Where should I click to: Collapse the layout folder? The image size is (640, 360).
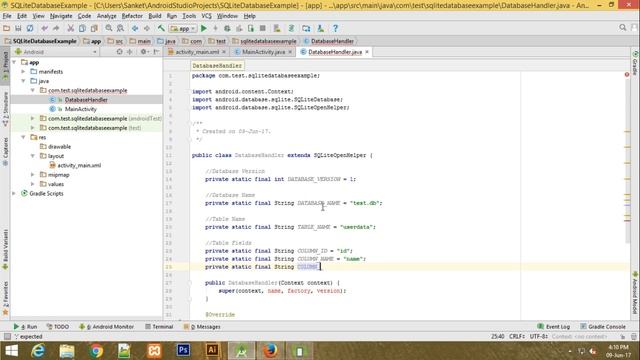click(x=33, y=156)
